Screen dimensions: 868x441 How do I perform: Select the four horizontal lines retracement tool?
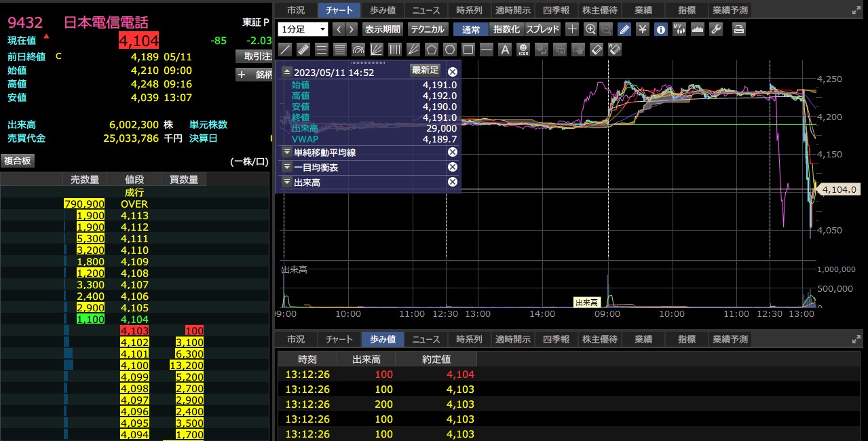point(340,50)
